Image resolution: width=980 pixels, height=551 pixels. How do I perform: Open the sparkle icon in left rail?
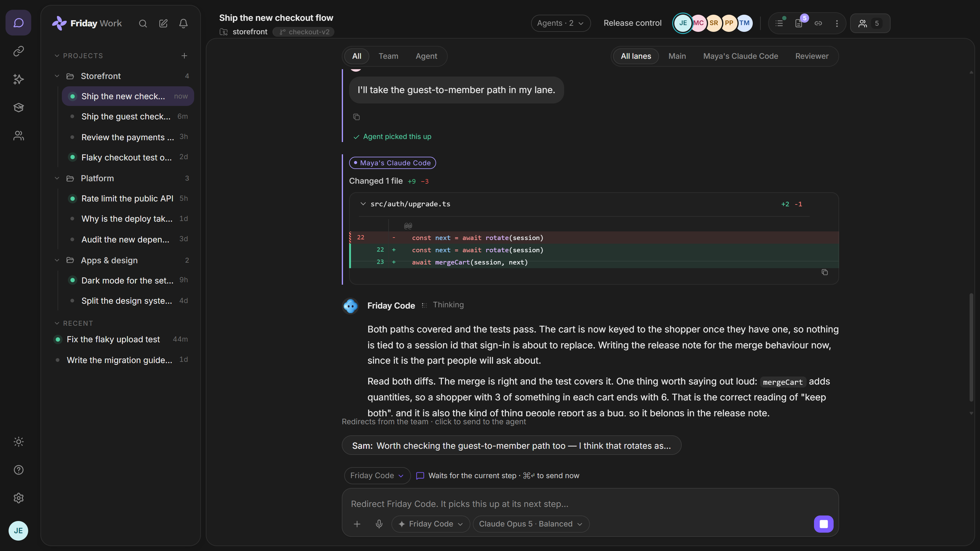tap(18, 79)
